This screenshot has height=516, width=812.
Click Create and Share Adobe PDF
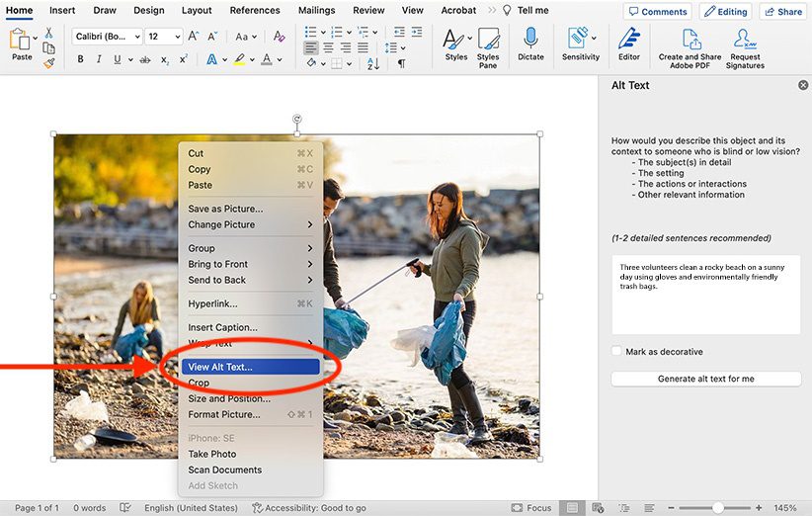[690, 47]
